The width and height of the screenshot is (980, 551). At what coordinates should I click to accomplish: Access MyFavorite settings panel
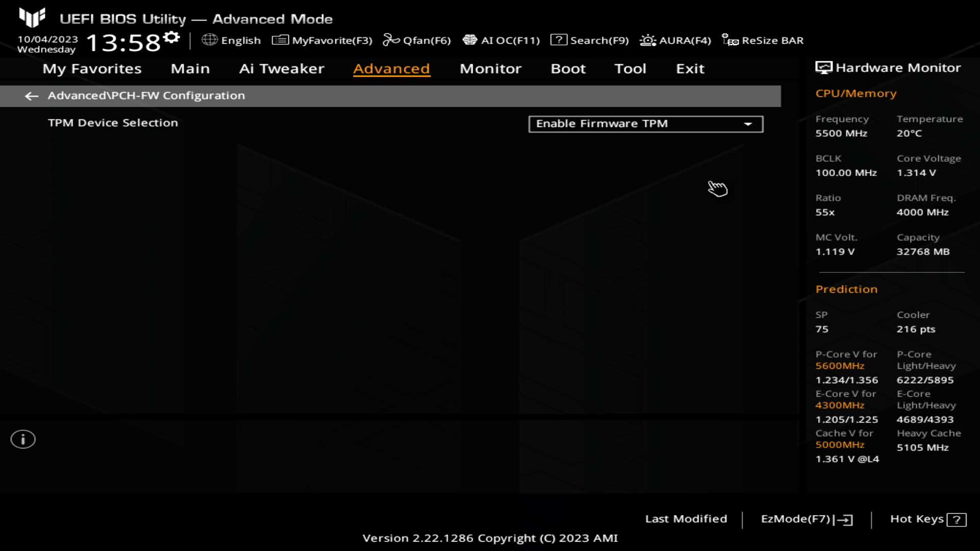pos(323,40)
